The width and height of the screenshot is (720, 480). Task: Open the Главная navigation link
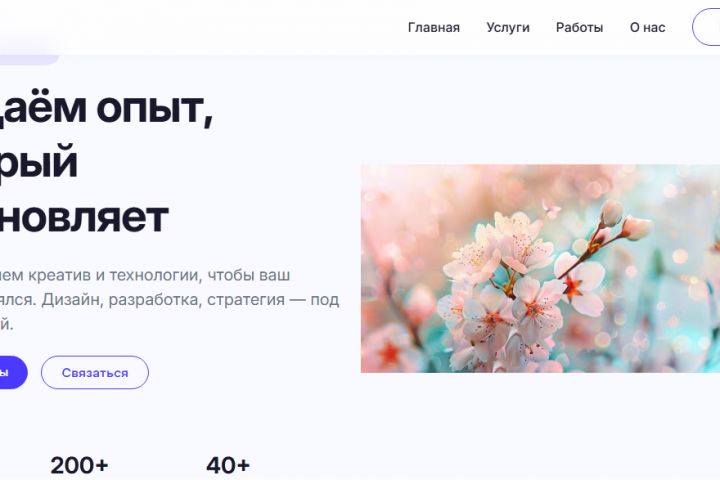click(x=433, y=28)
